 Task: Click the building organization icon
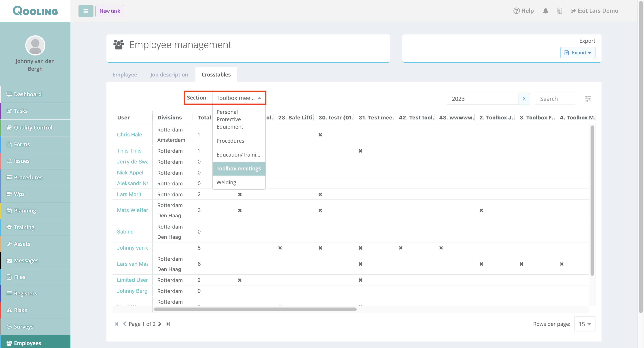coord(559,11)
